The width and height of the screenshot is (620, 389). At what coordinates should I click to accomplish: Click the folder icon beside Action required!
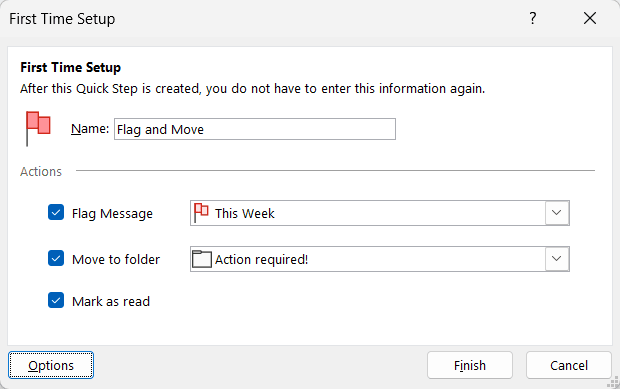[202, 259]
